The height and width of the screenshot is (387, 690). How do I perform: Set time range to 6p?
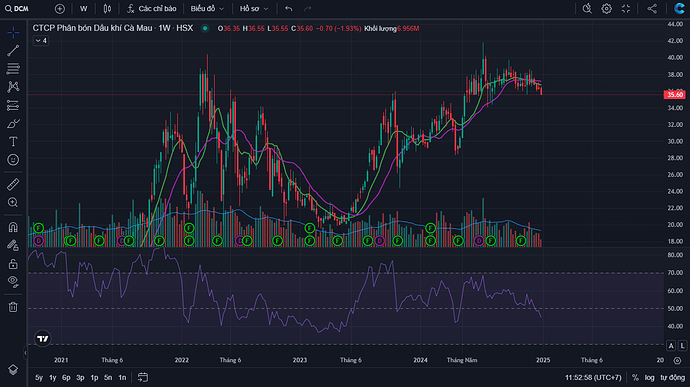click(66, 377)
